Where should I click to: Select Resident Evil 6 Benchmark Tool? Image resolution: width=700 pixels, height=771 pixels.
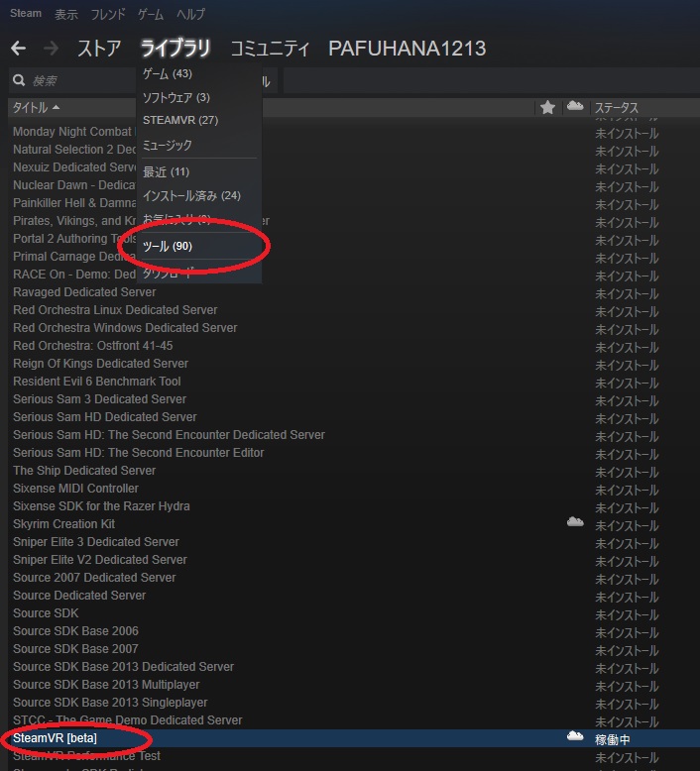pyautogui.click(x=97, y=382)
